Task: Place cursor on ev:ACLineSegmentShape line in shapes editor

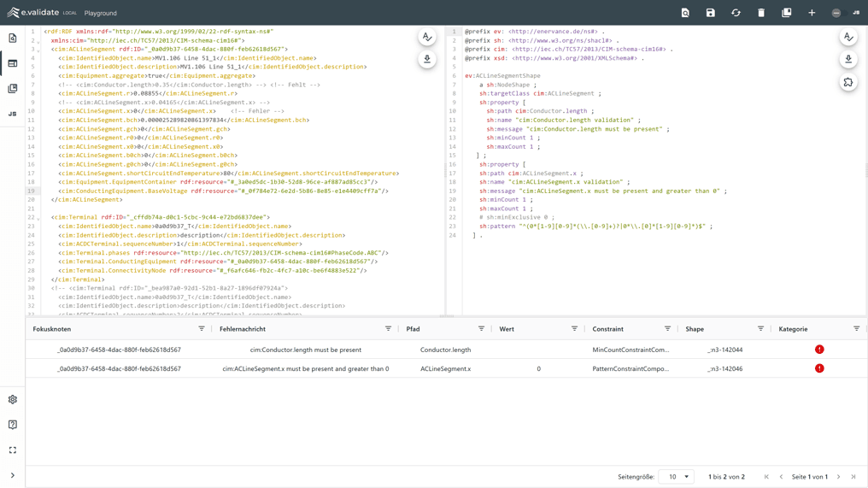Action: click(x=502, y=76)
